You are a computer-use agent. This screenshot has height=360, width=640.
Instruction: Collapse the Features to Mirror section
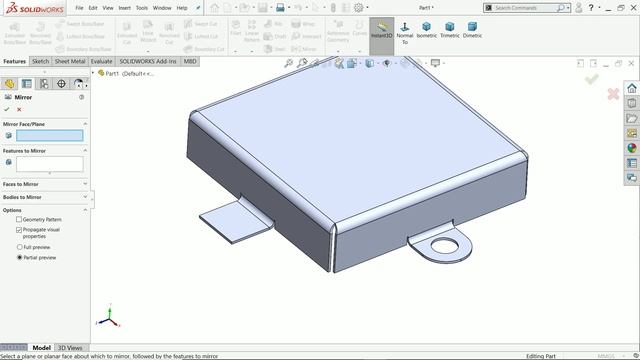coord(85,151)
